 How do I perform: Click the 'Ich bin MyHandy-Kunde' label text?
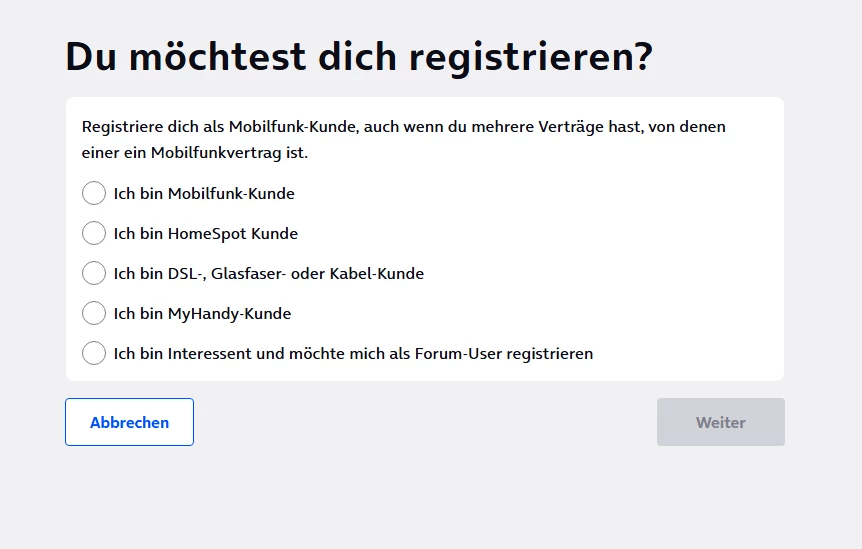[x=202, y=314]
